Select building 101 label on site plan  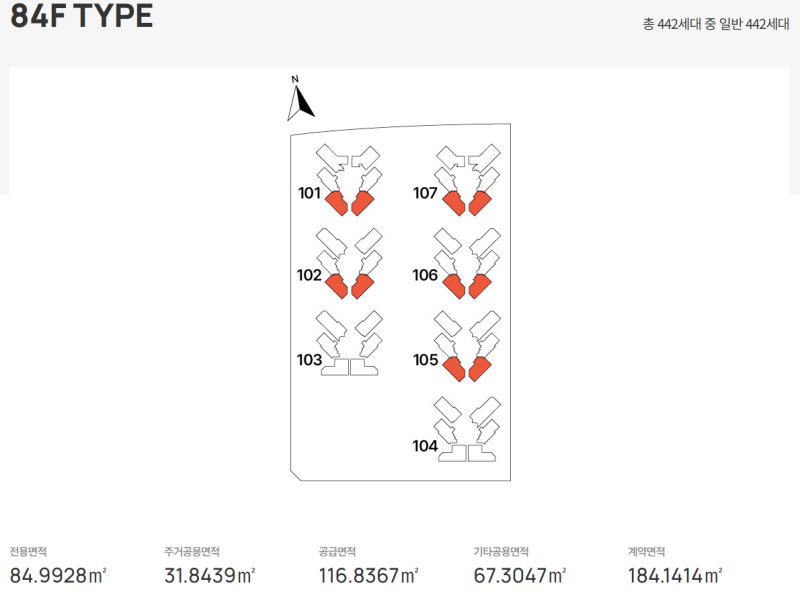click(309, 193)
